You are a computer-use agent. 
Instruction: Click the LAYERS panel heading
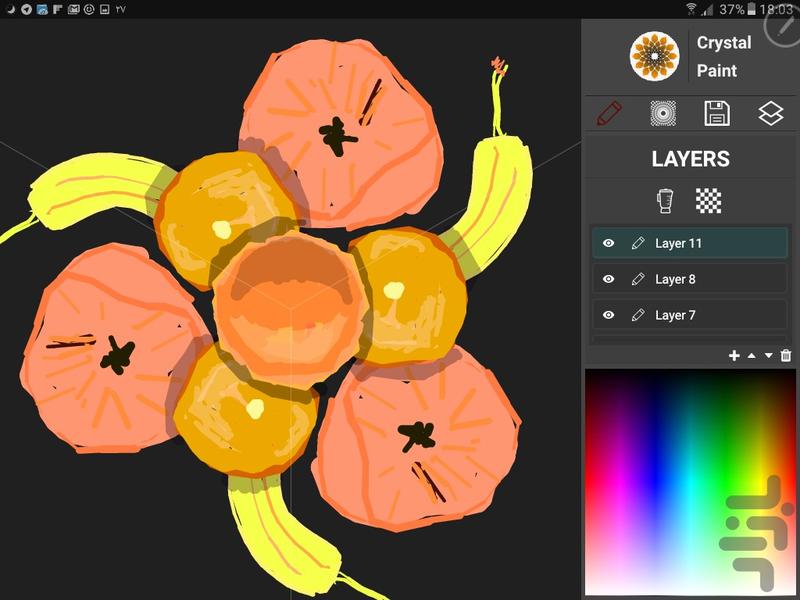click(690, 159)
